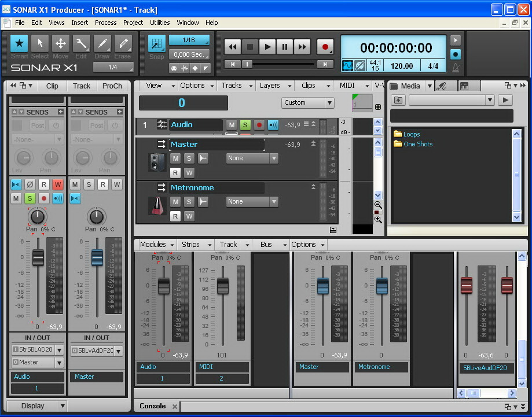The width and height of the screenshot is (532, 417).
Task: Choose the Select tool arrow
Action: (40, 43)
